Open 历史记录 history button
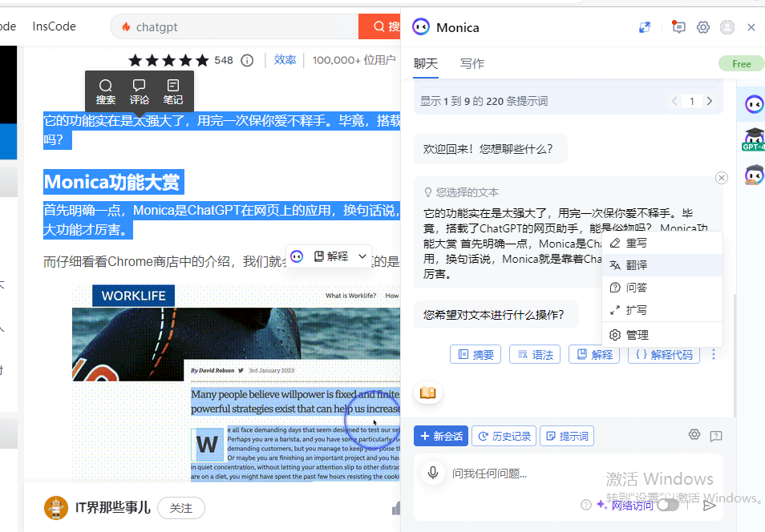 (504, 436)
